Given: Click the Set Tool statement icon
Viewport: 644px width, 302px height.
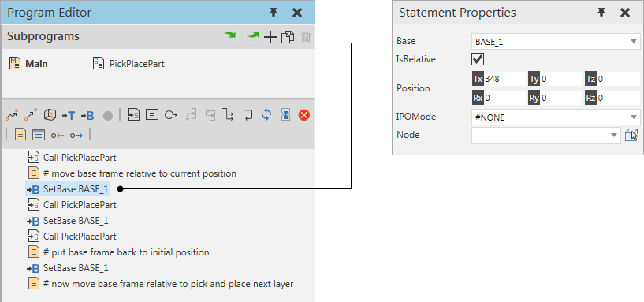Looking at the screenshot, I should click(69, 116).
